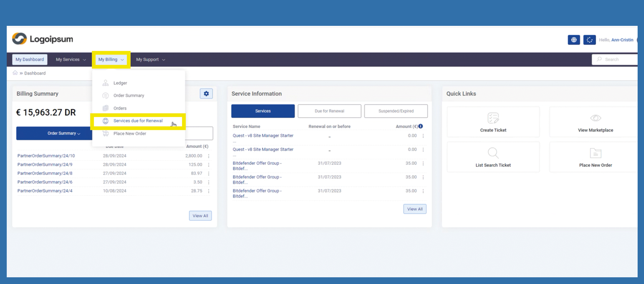Image resolution: width=644 pixels, height=284 pixels.
Task: Click the globe language icon in header
Action: pyautogui.click(x=573, y=40)
